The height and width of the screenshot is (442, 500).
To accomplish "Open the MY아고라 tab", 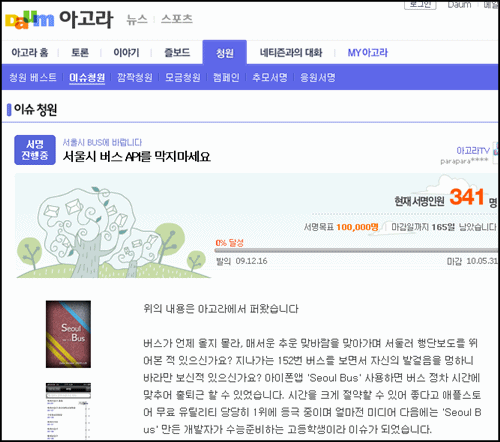I will [368, 53].
